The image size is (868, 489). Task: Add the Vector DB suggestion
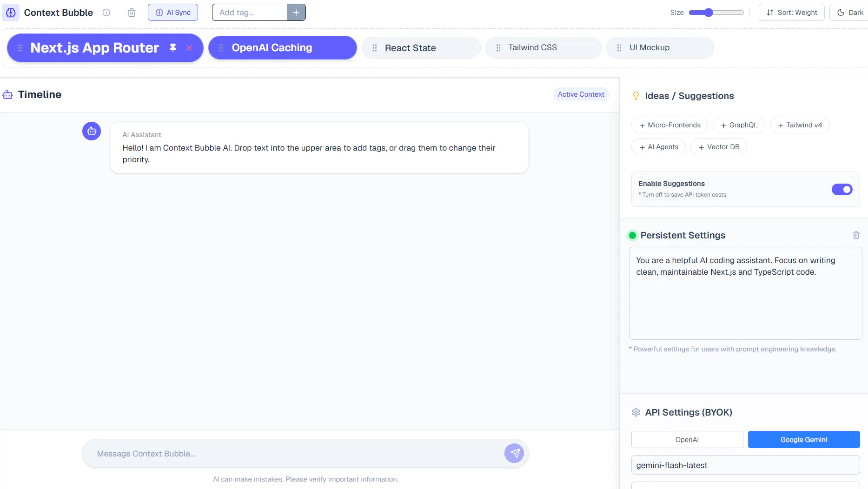[x=719, y=147]
